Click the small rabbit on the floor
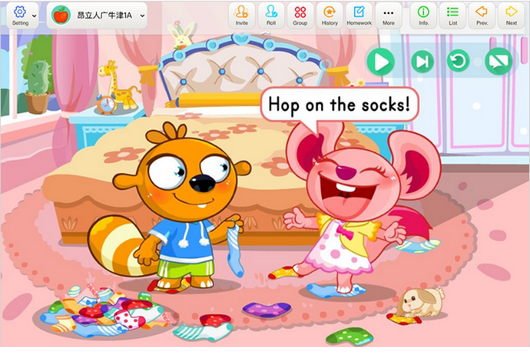The image size is (530, 360). [421, 303]
